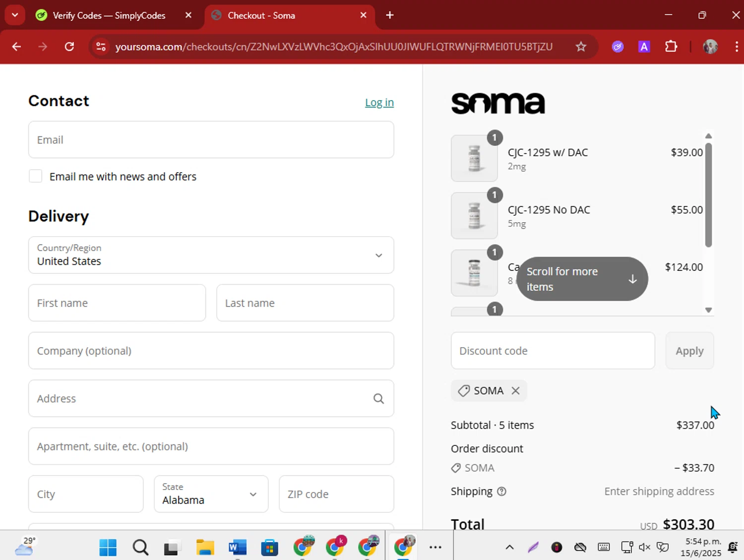Click the touch keyboard tray icon
Image resolution: width=744 pixels, height=560 pixels.
[604, 547]
